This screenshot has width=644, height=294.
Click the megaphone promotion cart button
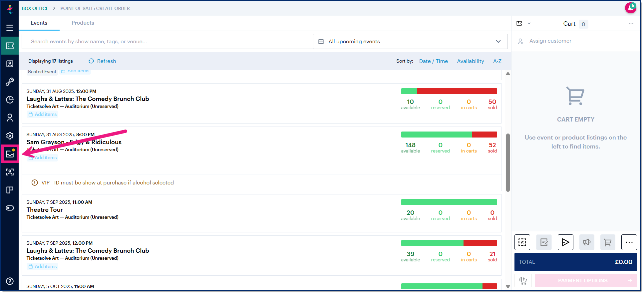pos(587,242)
